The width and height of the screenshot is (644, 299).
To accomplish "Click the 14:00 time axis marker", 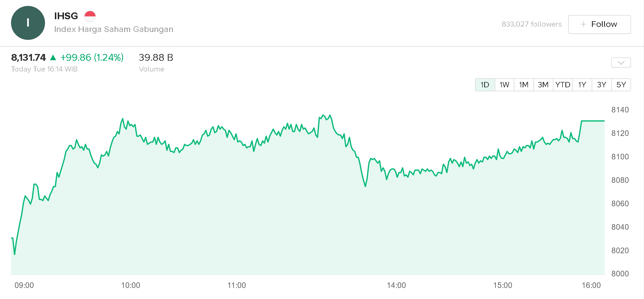I will click(x=396, y=285).
